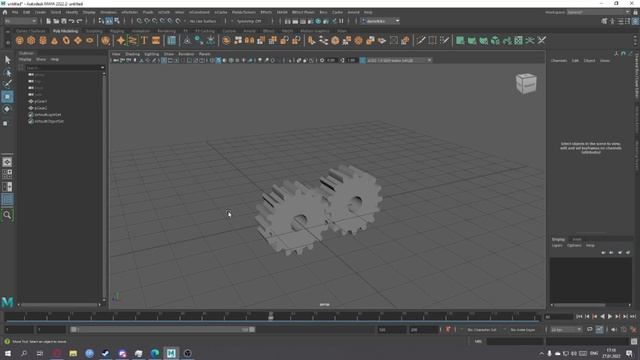The image size is (640, 360).
Task: Switch to the Sculpting shelf tab
Action: click(x=94, y=31)
